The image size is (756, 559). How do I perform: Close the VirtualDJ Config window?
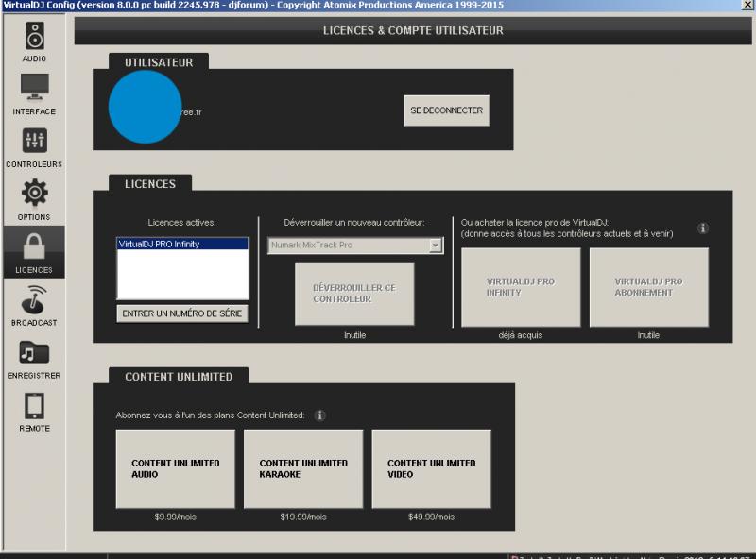pos(747,5)
